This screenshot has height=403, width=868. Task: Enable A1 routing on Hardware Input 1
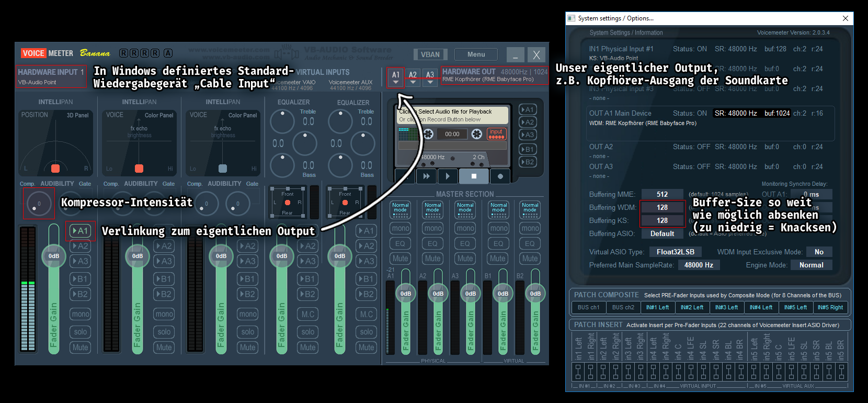[81, 231]
